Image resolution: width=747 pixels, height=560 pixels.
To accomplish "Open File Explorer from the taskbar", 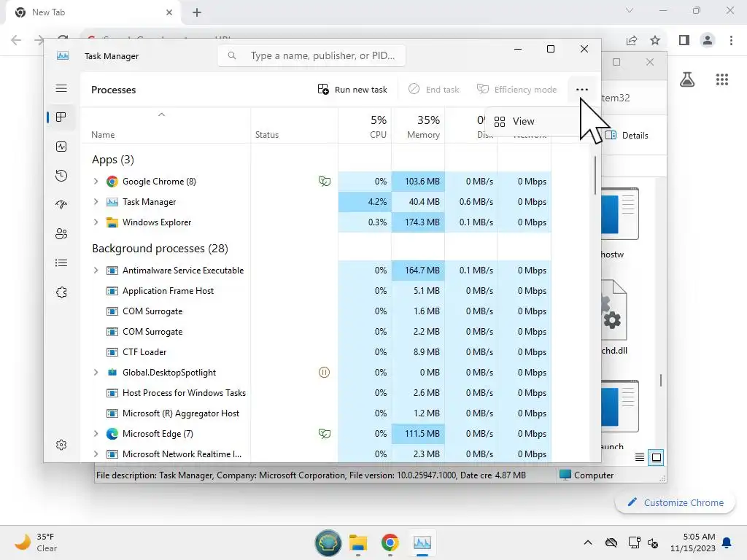I will click(x=357, y=542).
